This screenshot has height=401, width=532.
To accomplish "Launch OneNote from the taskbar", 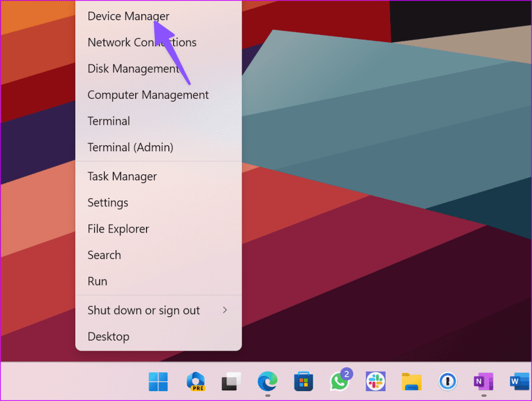I will 484,381.
